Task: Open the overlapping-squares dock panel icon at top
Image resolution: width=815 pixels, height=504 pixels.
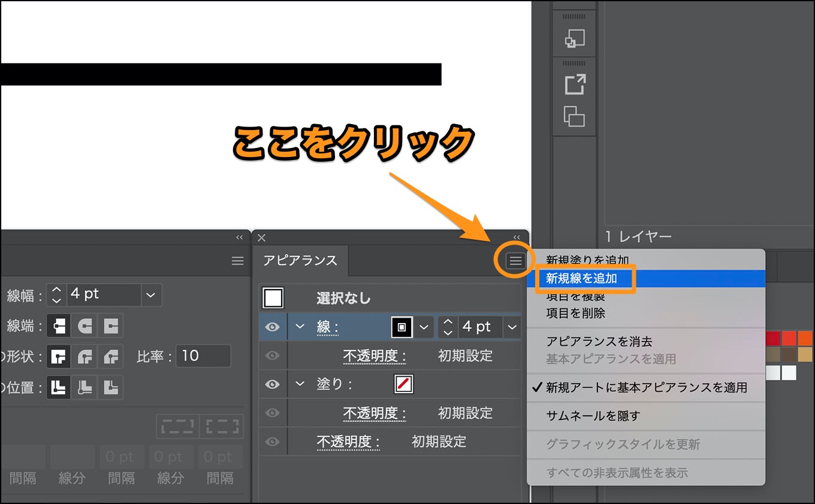Action: [575, 38]
